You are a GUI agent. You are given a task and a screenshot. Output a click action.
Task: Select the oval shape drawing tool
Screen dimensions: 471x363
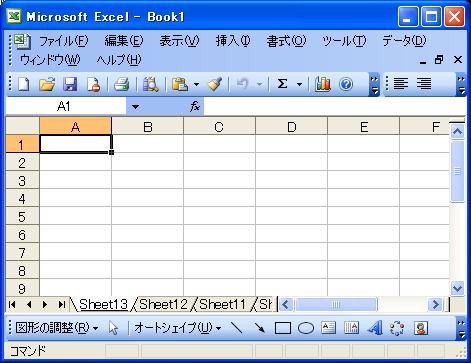tap(306, 328)
